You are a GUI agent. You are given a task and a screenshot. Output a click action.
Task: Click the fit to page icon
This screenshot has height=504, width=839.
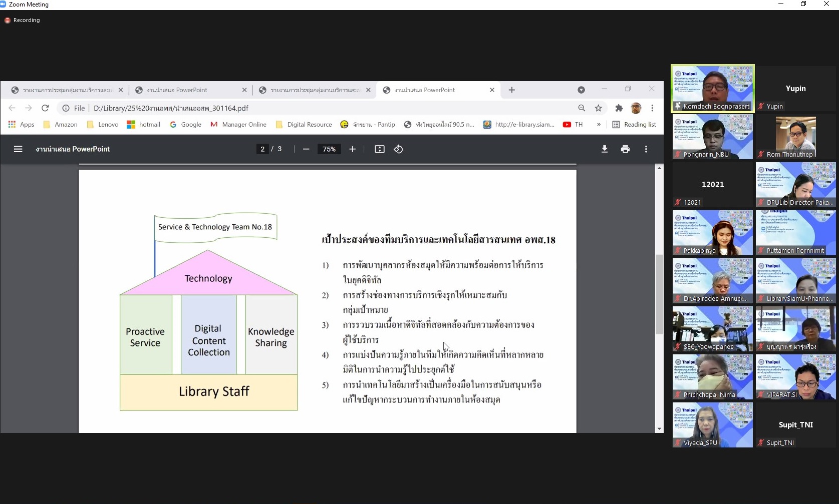click(x=380, y=149)
